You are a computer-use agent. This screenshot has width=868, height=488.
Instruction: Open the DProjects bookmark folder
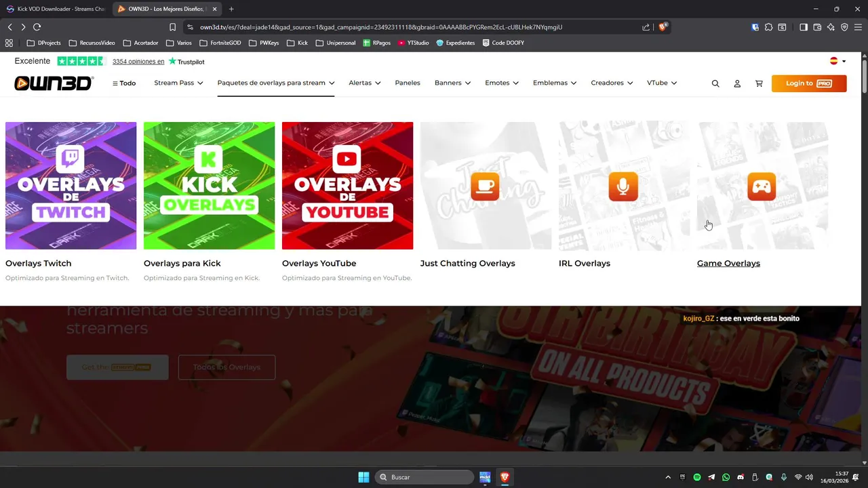[x=44, y=43]
